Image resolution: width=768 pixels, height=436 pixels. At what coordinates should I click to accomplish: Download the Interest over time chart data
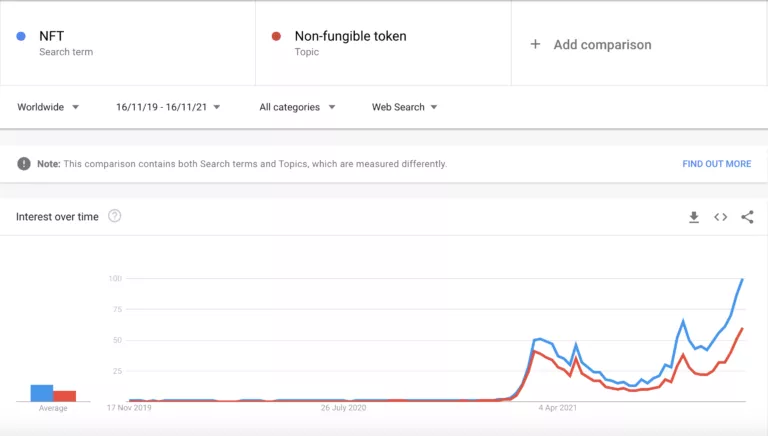pyautogui.click(x=694, y=217)
